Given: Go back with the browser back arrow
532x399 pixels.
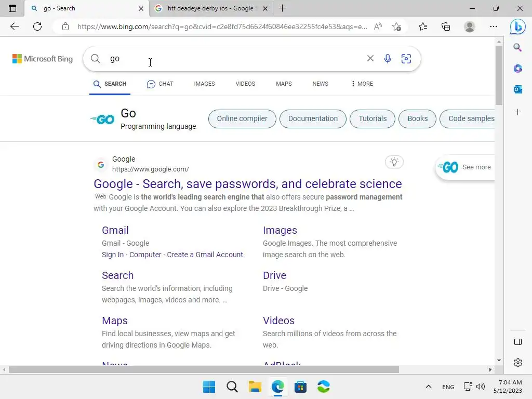Looking at the screenshot, I should point(14,26).
